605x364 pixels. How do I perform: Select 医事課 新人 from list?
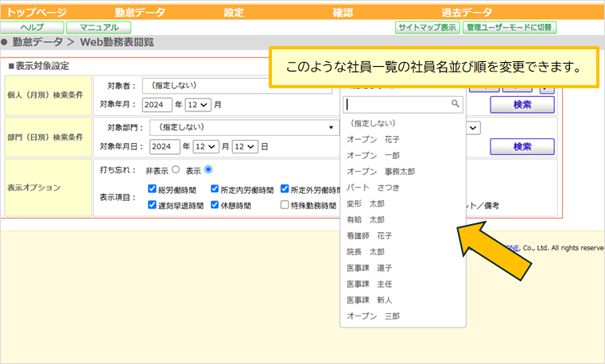(403, 300)
